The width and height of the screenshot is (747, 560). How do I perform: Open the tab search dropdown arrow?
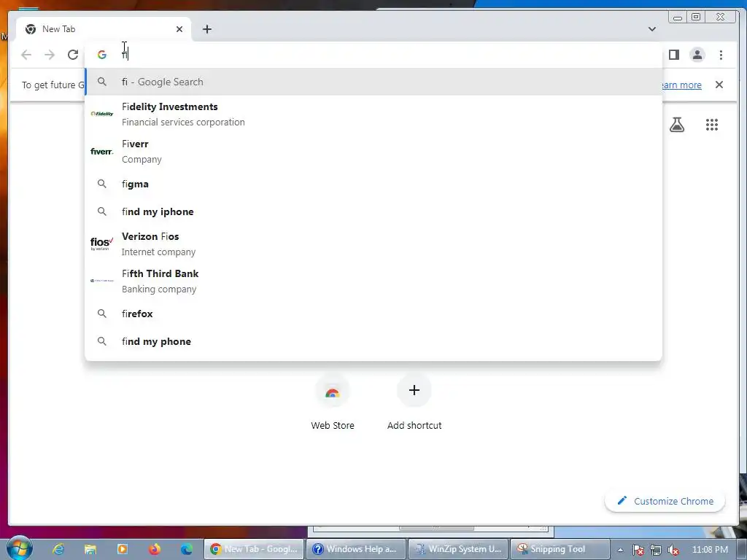click(x=651, y=29)
